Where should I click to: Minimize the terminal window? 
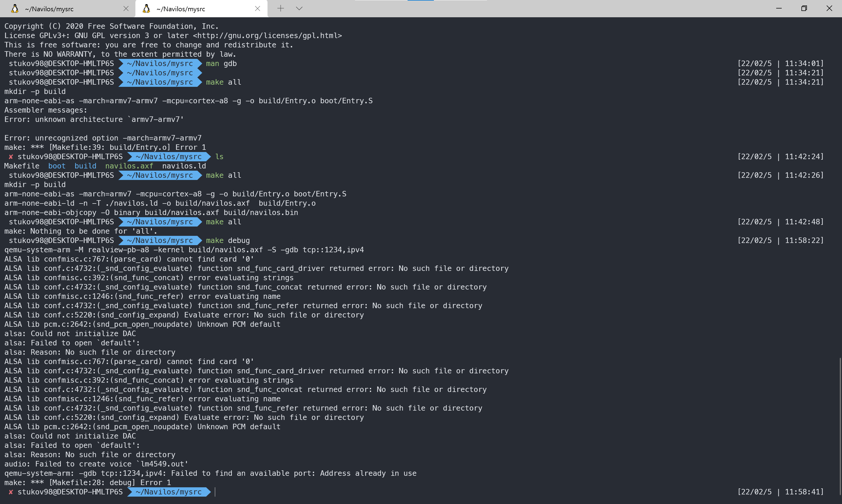click(x=779, y=8)
